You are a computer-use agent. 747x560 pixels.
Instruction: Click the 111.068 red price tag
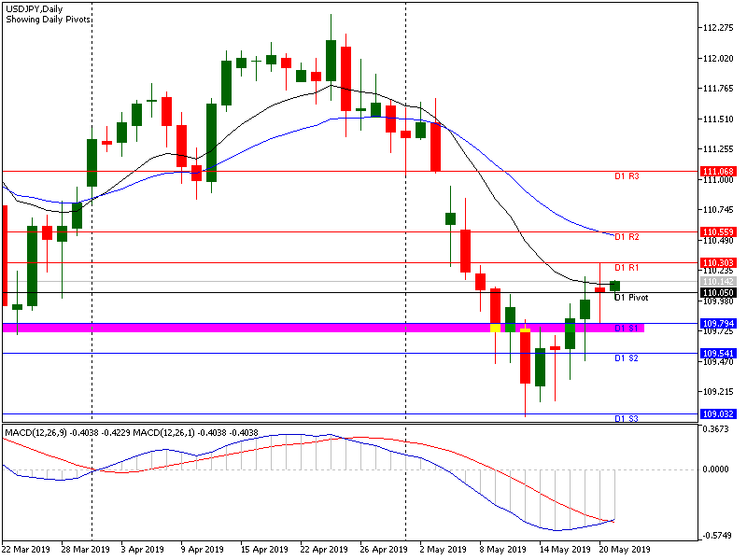[718, 172]
